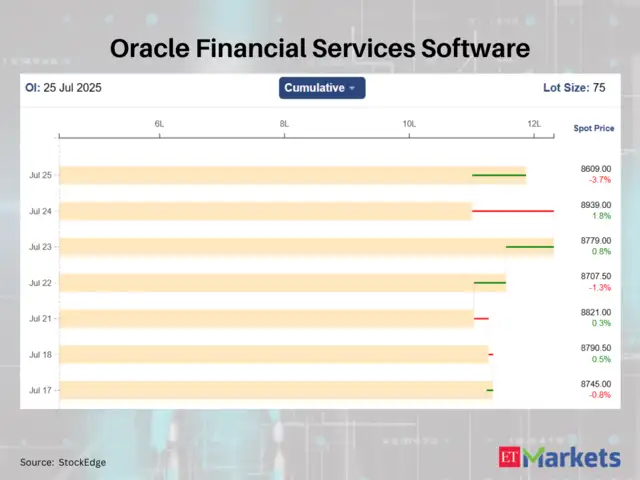Image resolution: width=640 pixels, height=480 pixels.
Task: Click the green change line for Jul 25
Action: coord(499,175)
